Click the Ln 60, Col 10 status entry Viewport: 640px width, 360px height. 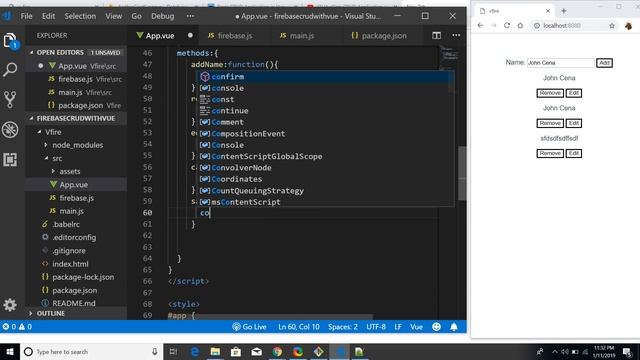pos(299,327)
